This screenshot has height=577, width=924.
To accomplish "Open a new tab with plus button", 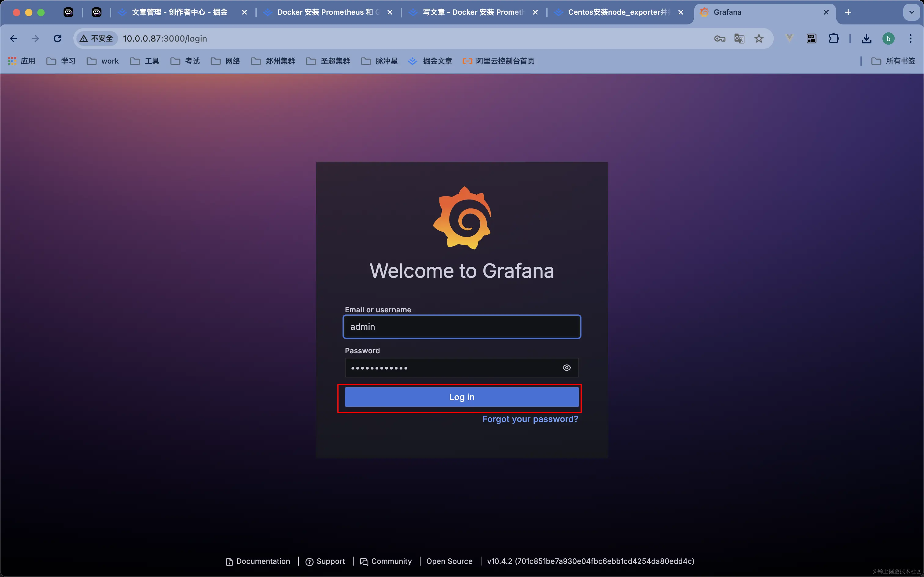I will pyautogui.click(x=848, y=12).
